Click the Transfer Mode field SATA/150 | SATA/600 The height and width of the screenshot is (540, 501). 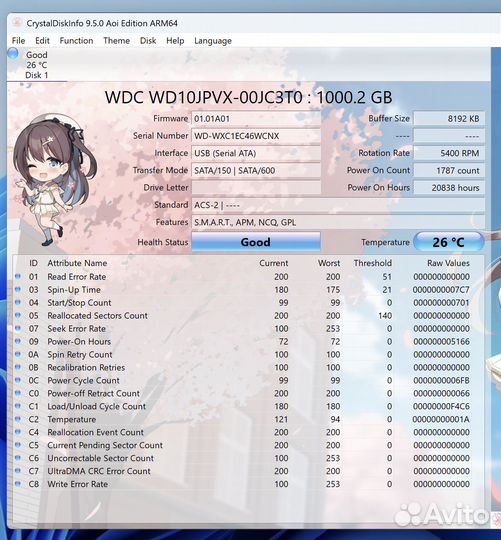256,170
